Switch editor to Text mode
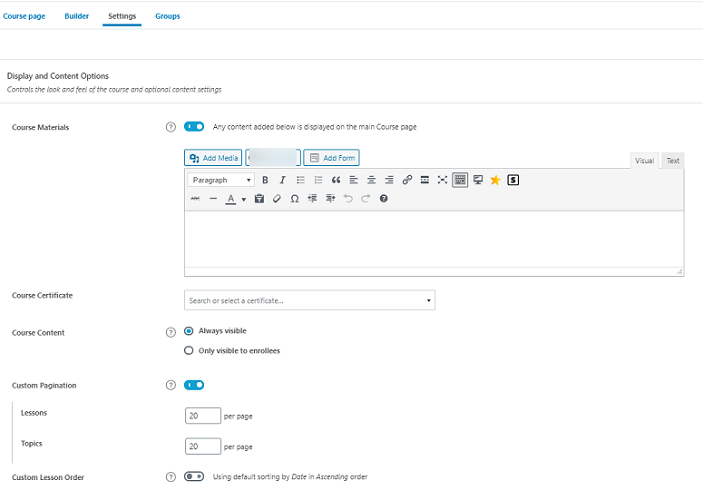The image size is (703, 500). pos(673,161)
